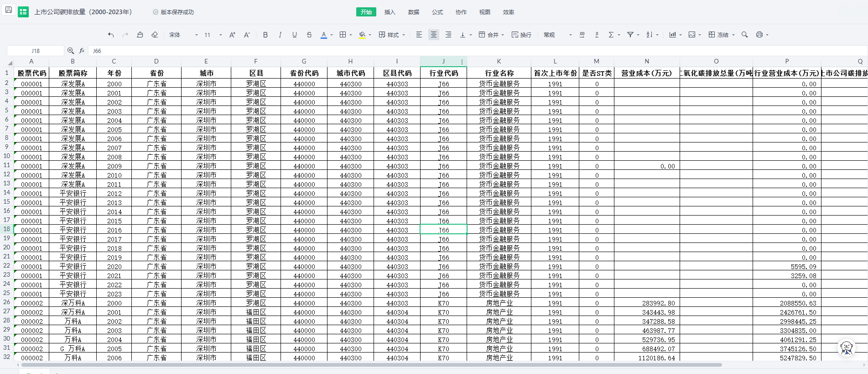
Task: Click the redo arrow
Action: point(125,35)
